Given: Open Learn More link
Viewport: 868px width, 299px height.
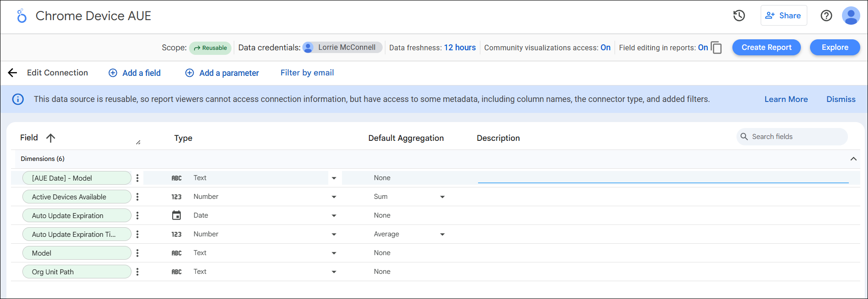Looking at the screenshot, I should click(786, 99).
